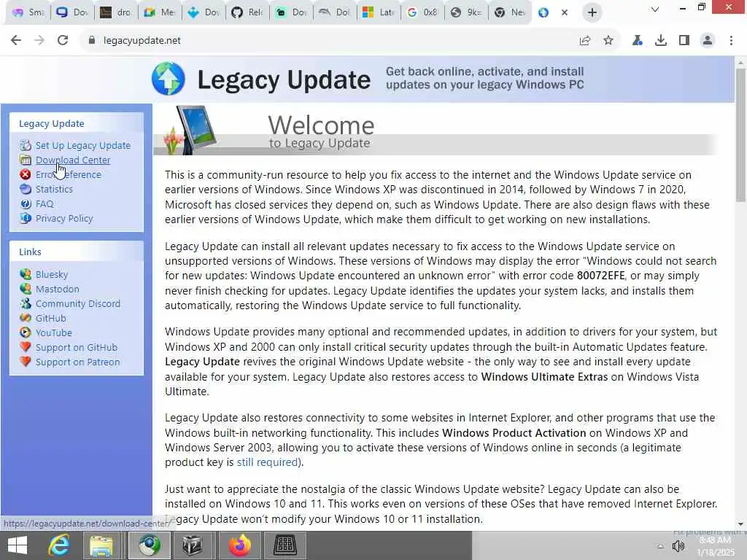This screenshot has height=560, width=747.
Task: Click the bold error code 80072EFE
Action: (600, 275)
